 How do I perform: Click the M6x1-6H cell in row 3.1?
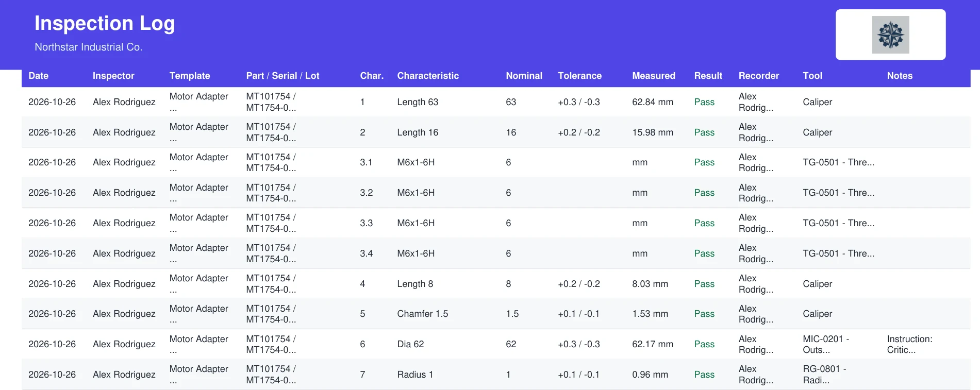416,162
